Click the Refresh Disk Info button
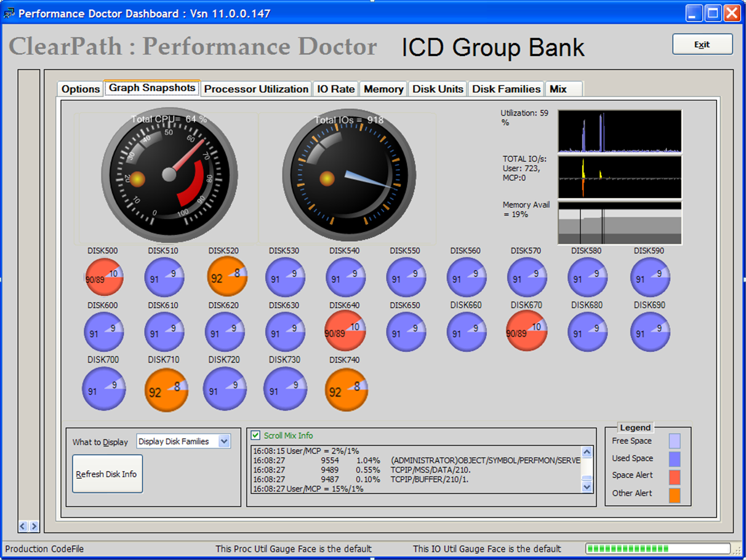The image size is (746, 560). [107, 474]
